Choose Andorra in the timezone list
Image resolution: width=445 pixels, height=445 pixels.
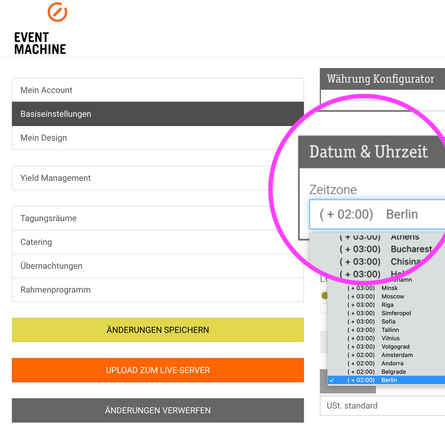point(386,363)
